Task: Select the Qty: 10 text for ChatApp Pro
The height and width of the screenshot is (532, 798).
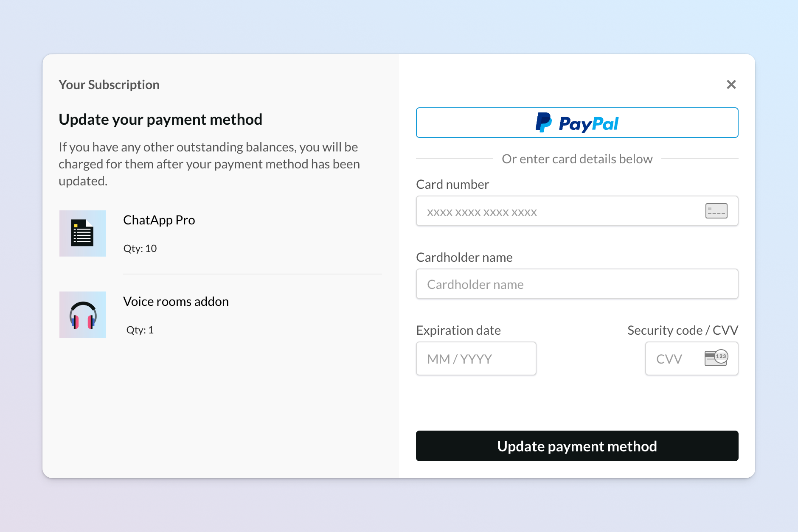Action: (140, 248)
